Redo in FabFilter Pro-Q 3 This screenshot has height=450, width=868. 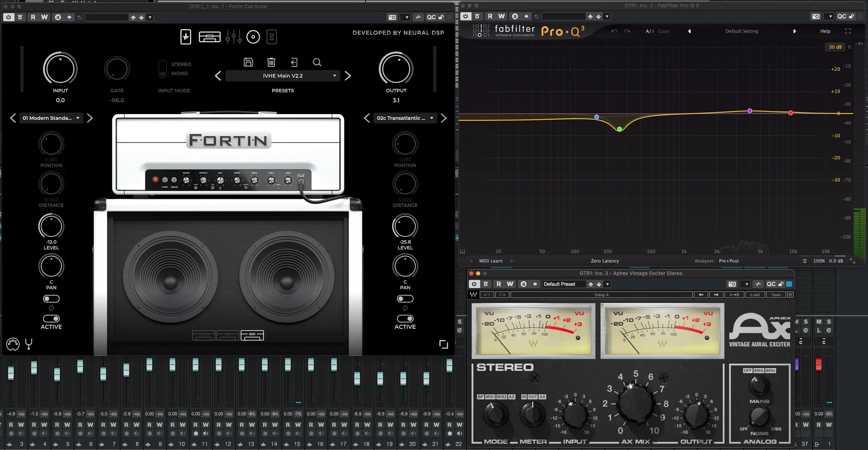point(627,31)
